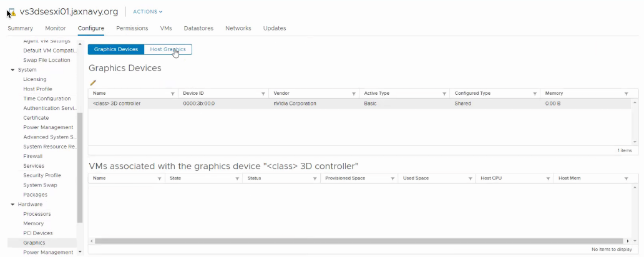Open Power Management under Hardware
Image resolution: width=644 pixels, height=257 pixels.
pyautogui.click(x=48, y=252)
